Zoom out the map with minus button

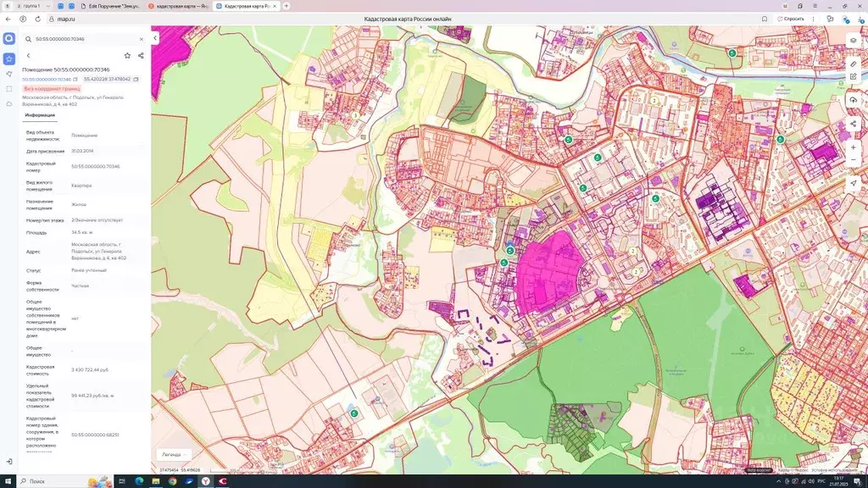[x=853, y=159]
